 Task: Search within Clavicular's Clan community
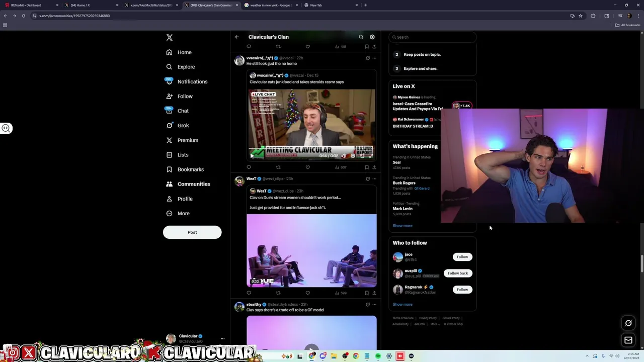click(x=361, y=37)
